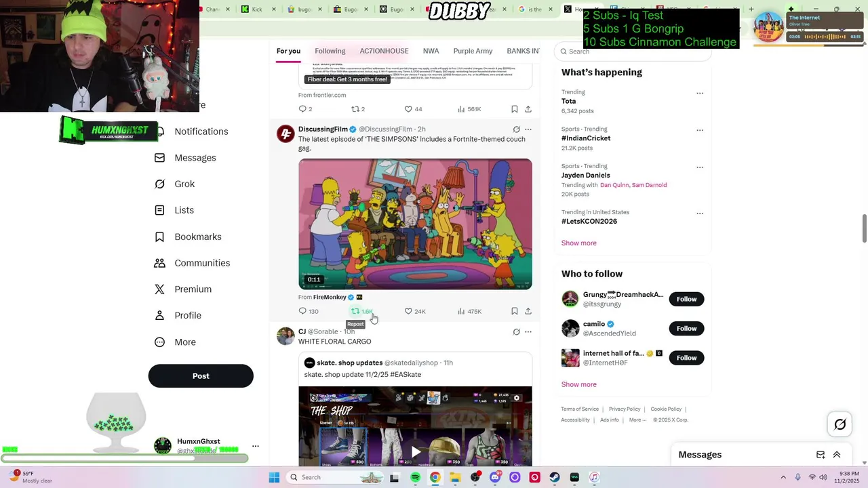
Task: Go to Profile in the sidebar
Action: pos(178,315)
